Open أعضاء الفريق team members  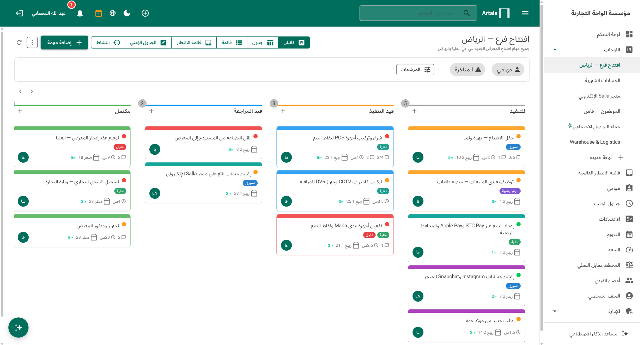pyautogui.click(x=592, y=280)
